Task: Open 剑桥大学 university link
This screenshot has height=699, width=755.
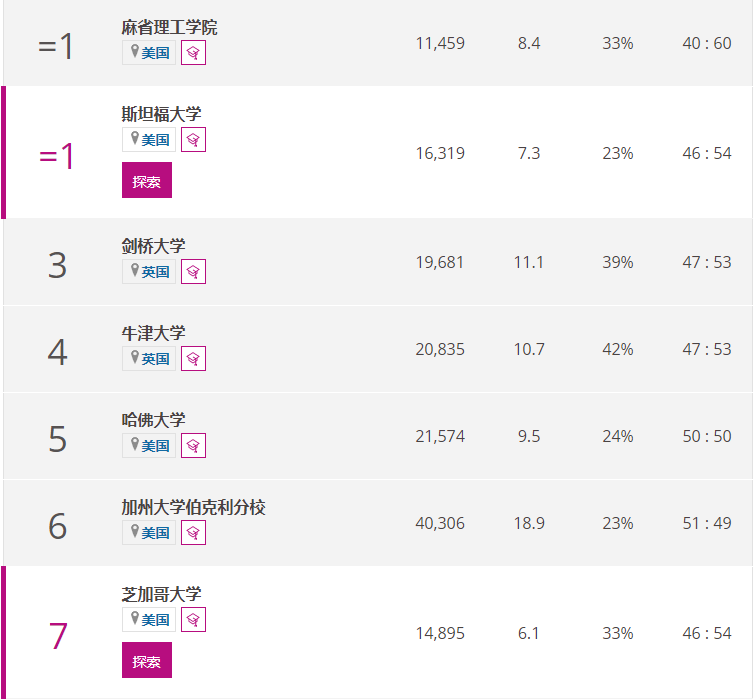Action: pyautogui.click(x=153, y=246)
